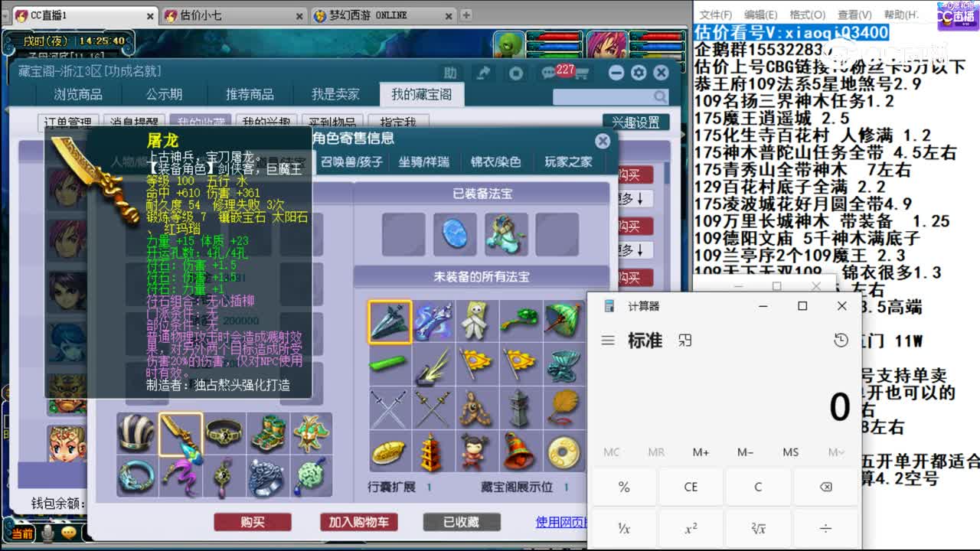Switch to 浏览商品 tab
Viewport: 980px width, 551px height.
tap(78, 94)
